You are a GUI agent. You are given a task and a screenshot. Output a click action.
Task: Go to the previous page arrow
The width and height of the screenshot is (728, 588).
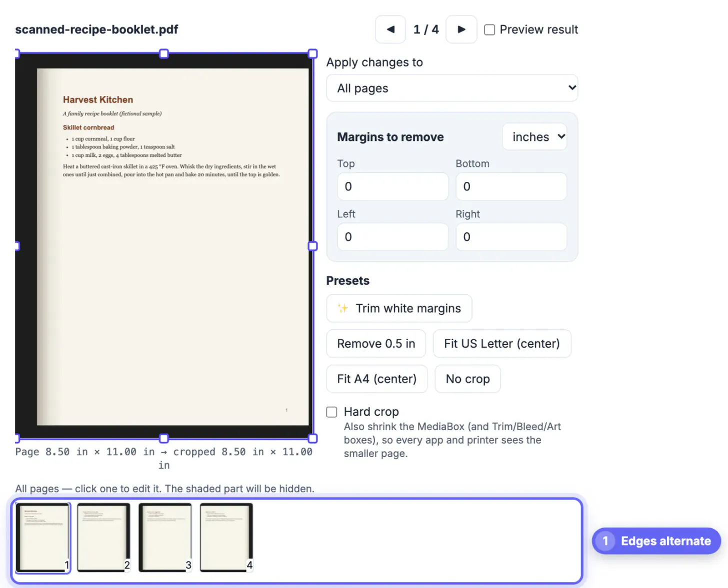390,29
